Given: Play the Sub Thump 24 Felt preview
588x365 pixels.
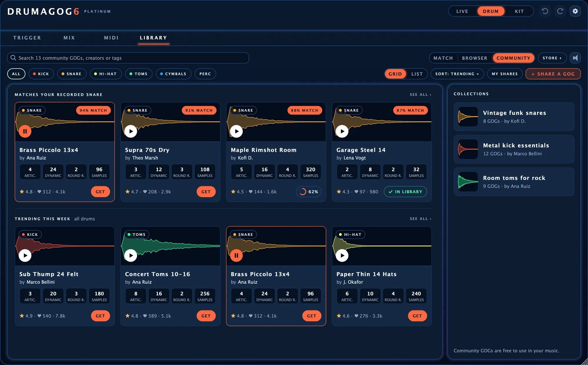Looking at the screenshot, I should click(25, 255).
